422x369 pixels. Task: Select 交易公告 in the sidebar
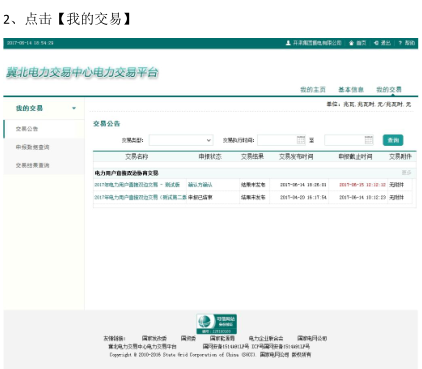pos(27,129)
